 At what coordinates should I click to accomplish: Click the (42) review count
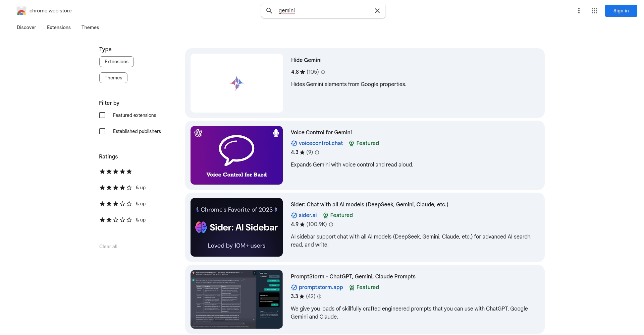coord(311,296)
